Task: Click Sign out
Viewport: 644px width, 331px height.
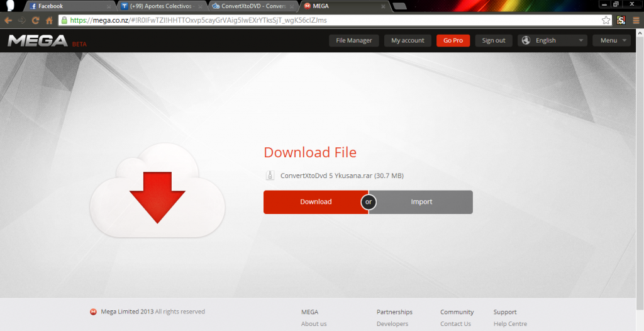Action: click(x=494, y=40)
